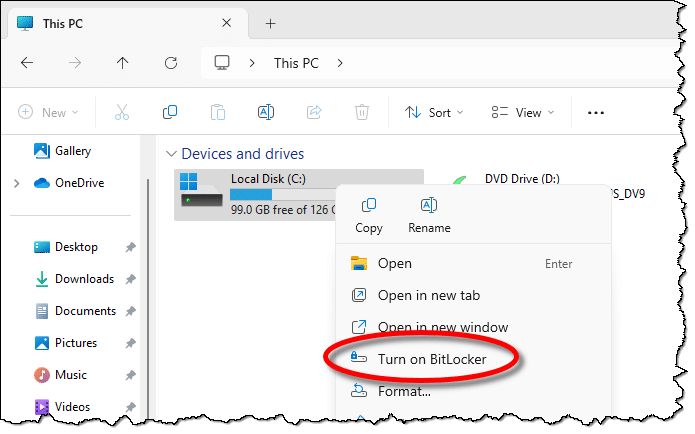This screenshot has width=695, height=434.
Task: Click the Copy icon in the toolbar
Action: pos(170,112)
